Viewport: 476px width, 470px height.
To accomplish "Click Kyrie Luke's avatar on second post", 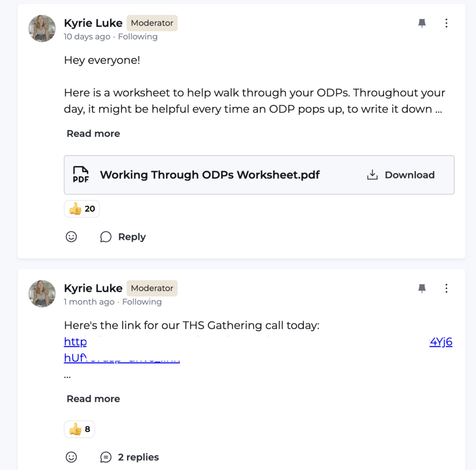I will pos(42,293).
